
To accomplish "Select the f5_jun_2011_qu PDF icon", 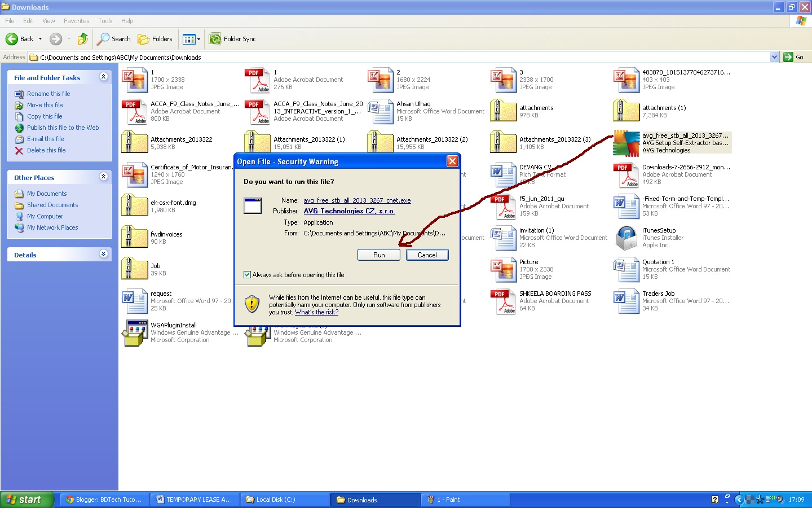I will pyautogui.click(x=503, y=206).
